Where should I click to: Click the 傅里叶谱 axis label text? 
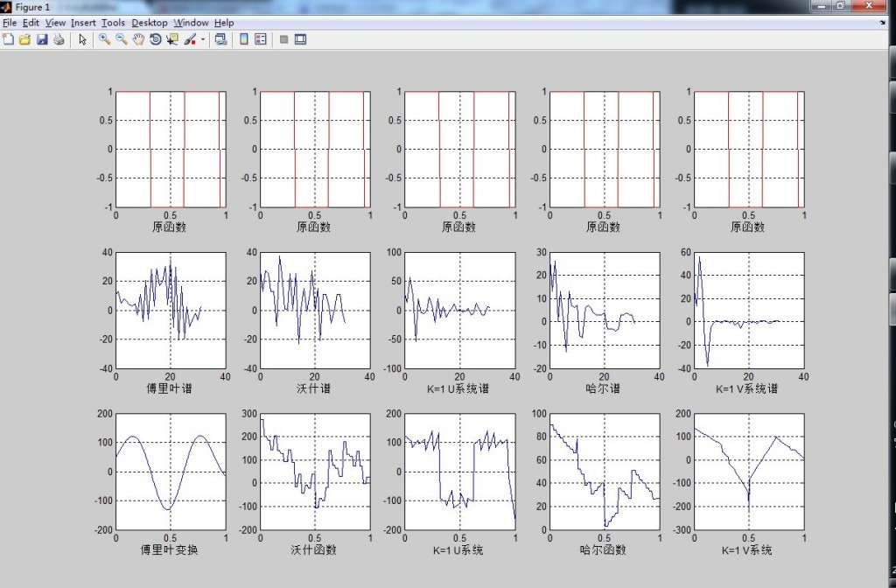point(169,388)
